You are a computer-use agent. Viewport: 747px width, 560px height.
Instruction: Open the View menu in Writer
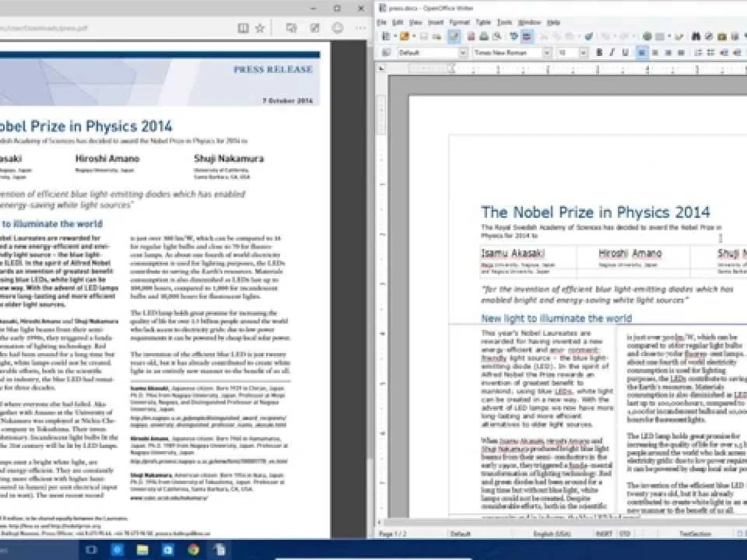tap(416, 22)
